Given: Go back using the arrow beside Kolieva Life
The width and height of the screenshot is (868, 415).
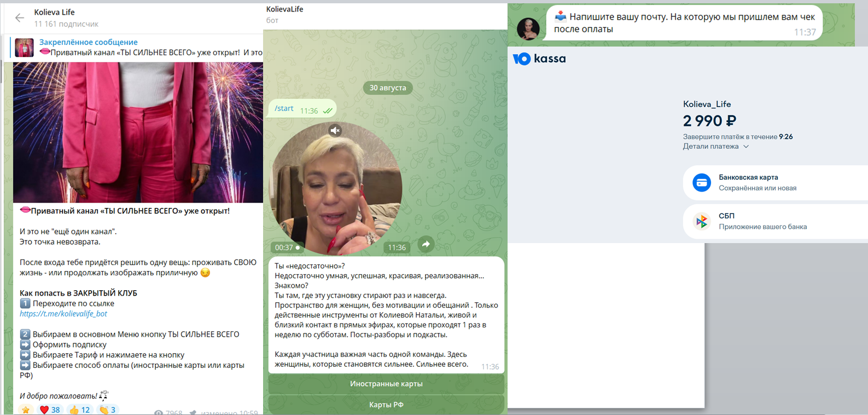Looking at the screenshot, I should (20, 18).
